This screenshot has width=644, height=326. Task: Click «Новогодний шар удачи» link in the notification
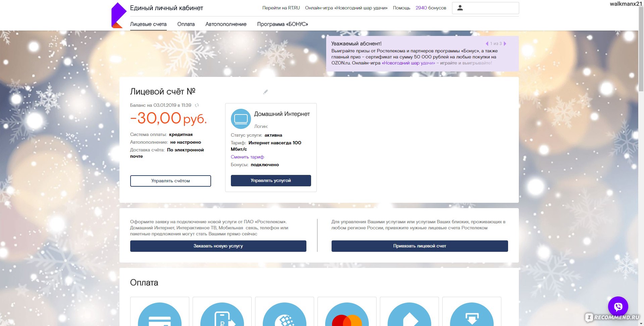click(408, 63)
